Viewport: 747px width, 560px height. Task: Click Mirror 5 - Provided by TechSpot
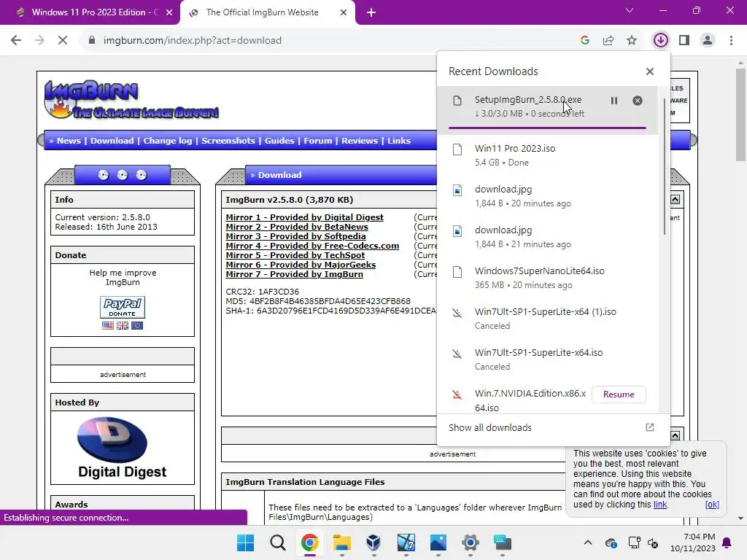tap(295, 255)
